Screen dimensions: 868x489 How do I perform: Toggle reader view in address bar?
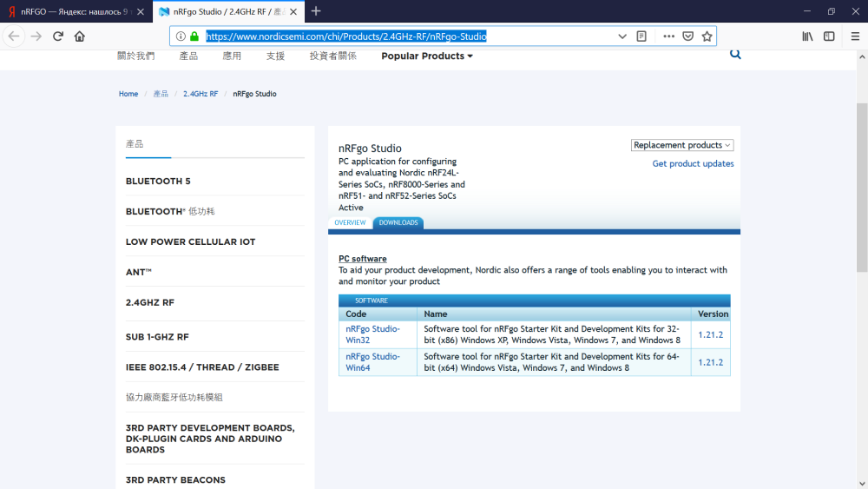pos(641,36)
